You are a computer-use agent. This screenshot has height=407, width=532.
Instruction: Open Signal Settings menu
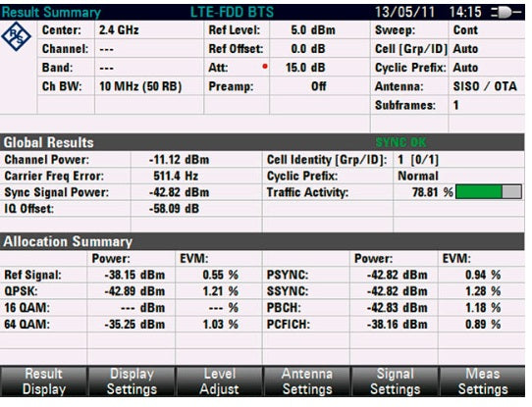tap(395, 382)
